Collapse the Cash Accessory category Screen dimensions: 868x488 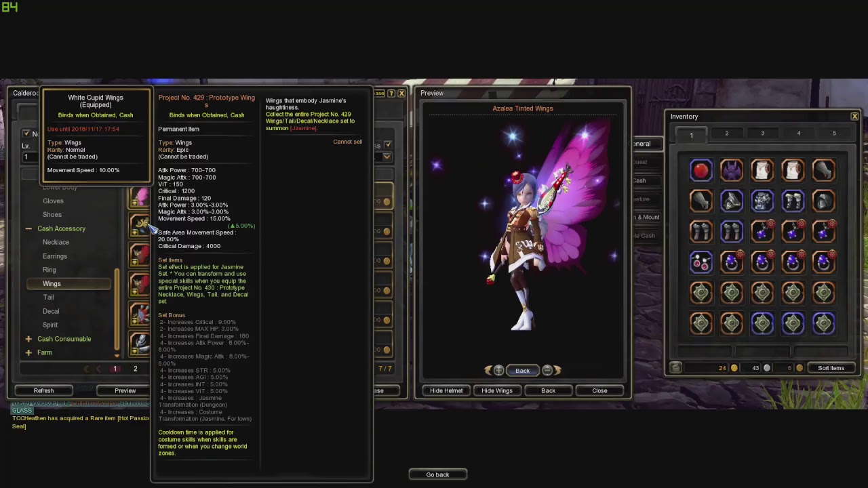tap(28, 229)
